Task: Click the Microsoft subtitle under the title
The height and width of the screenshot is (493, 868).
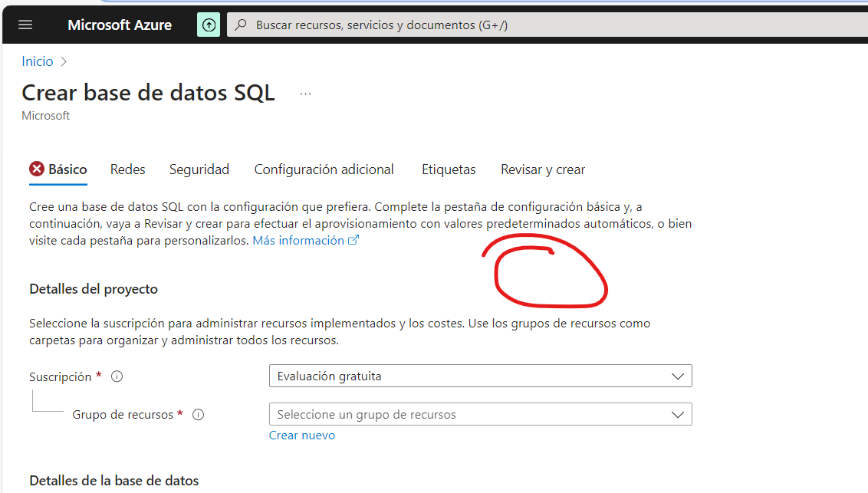Action: pos(46,116)
